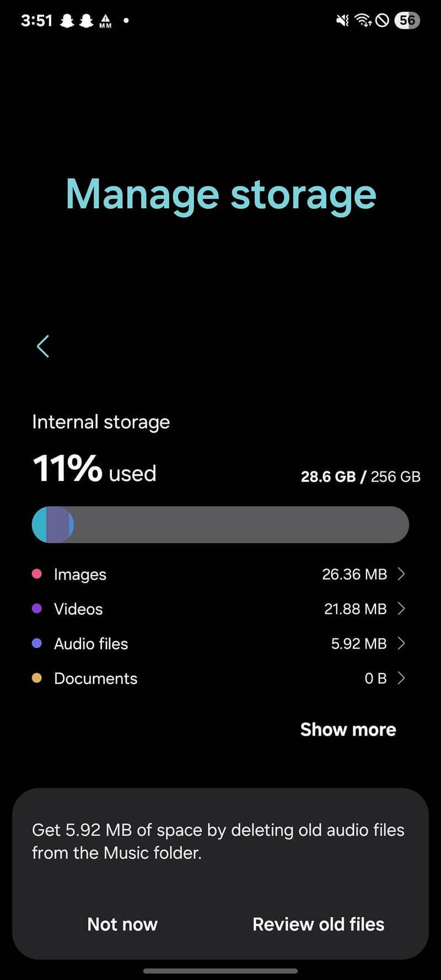441x980 pixels.
Task: Tap the internal storage usage bar
Action: (220, 524)
